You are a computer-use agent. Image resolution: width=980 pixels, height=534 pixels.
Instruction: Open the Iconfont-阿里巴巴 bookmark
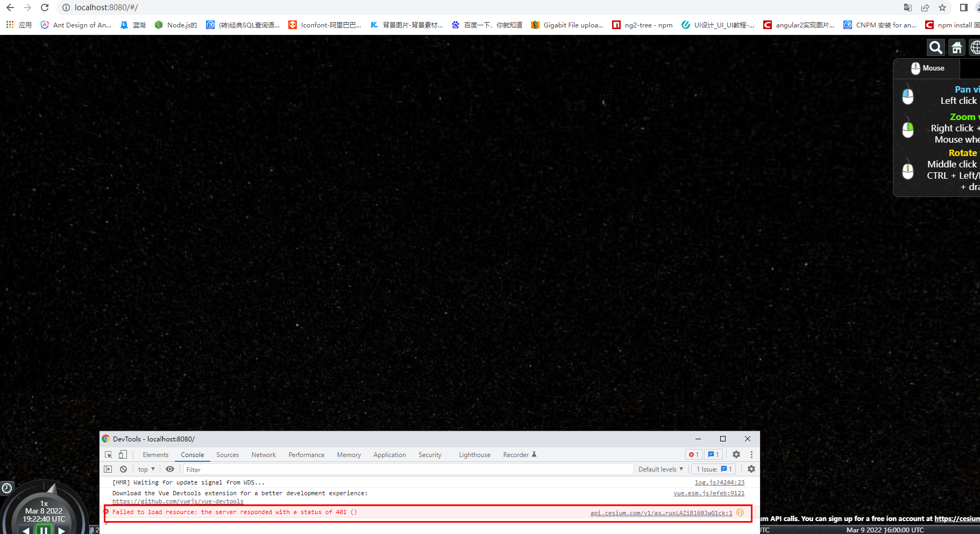pos(325,25)
